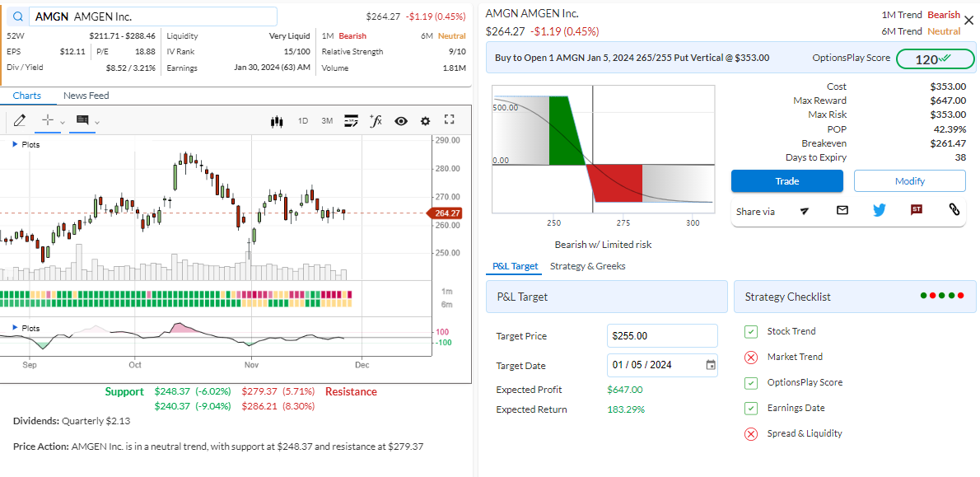
Task: Add a study with the fx icon
Action: [376, 120]
